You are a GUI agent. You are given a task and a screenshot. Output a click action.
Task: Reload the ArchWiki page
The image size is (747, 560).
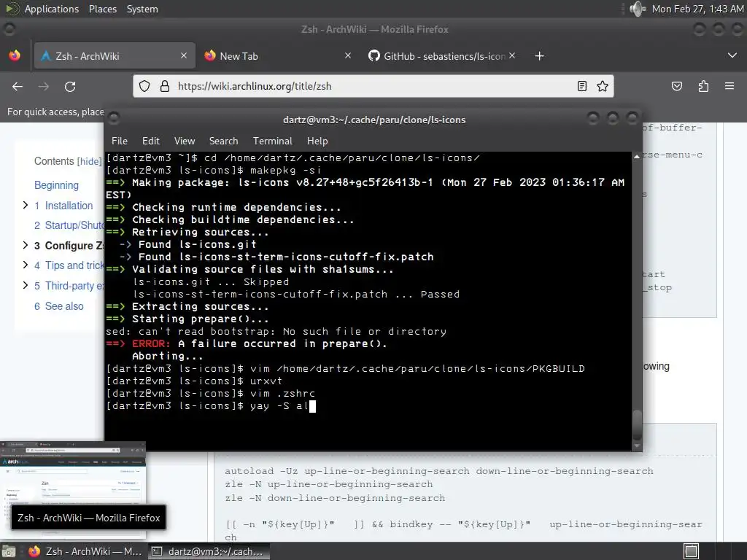point(70,86)
